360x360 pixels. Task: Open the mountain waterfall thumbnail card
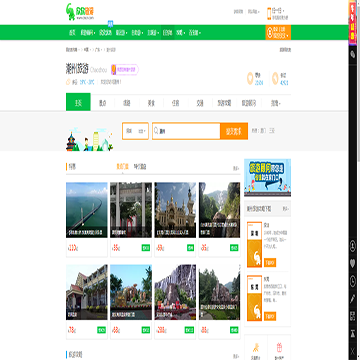pyautogui.click(x=220, y=210)
